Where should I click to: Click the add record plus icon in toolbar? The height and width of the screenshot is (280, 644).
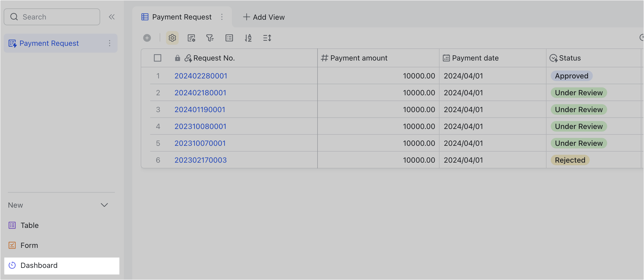point(147,38)
